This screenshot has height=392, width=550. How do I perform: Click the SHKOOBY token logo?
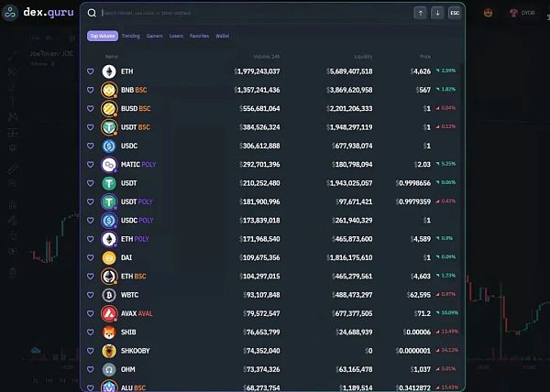[109, 351]
